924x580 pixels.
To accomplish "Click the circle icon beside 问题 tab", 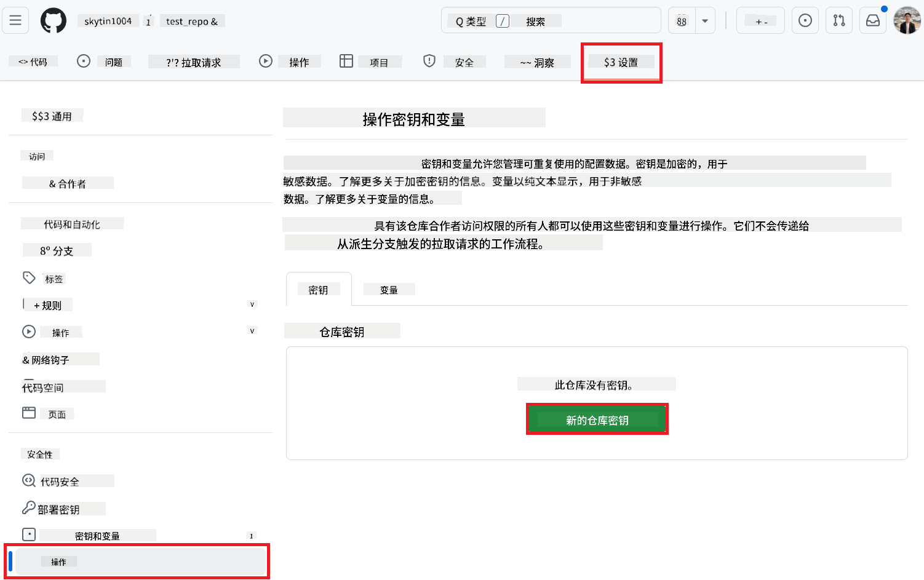I will [84, 61].
